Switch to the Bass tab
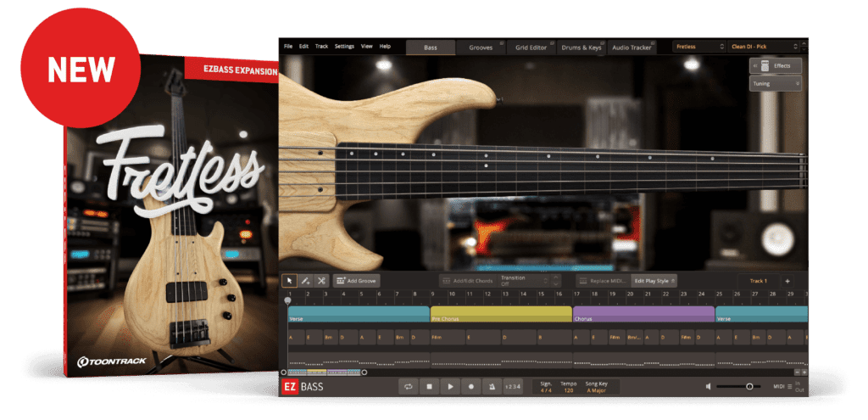This screenshot has width=868, height=420. pyautogui.click(x=431, y=48)
